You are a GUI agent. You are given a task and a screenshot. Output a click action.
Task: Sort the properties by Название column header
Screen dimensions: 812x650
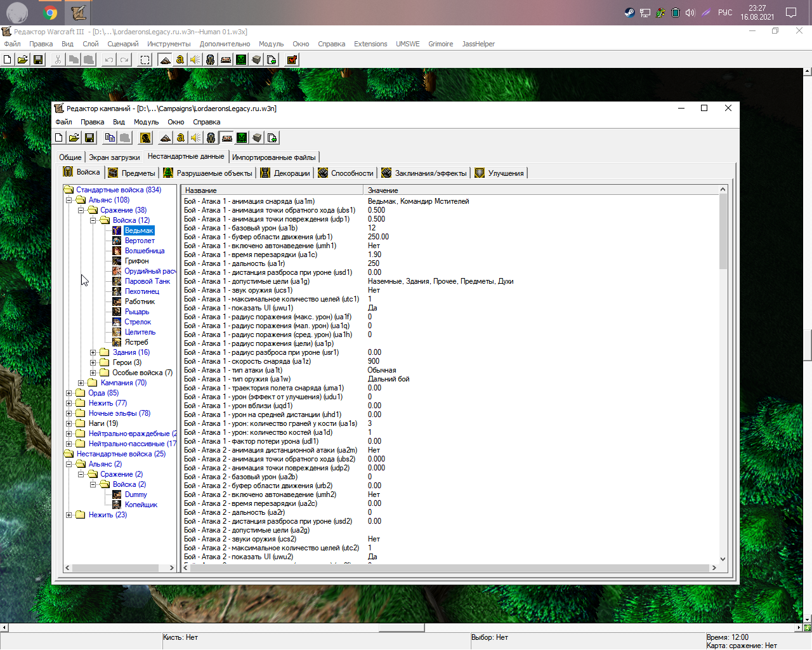pos(272,190)
